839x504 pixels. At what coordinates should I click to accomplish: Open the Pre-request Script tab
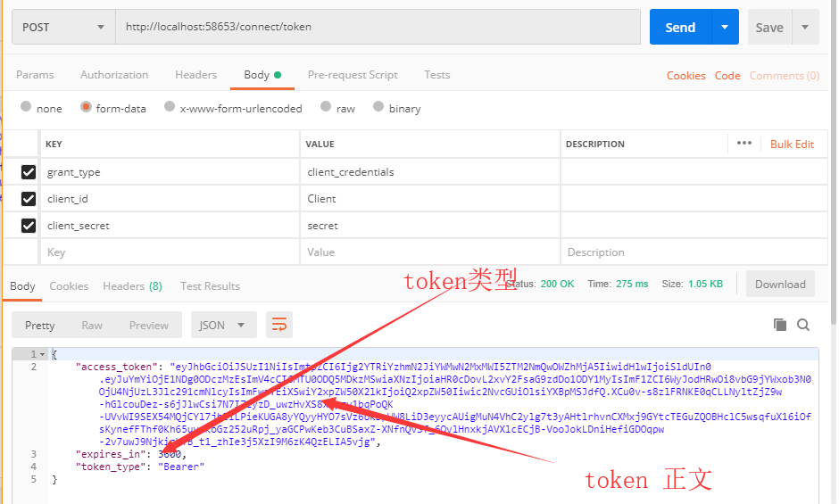point(353,75)
